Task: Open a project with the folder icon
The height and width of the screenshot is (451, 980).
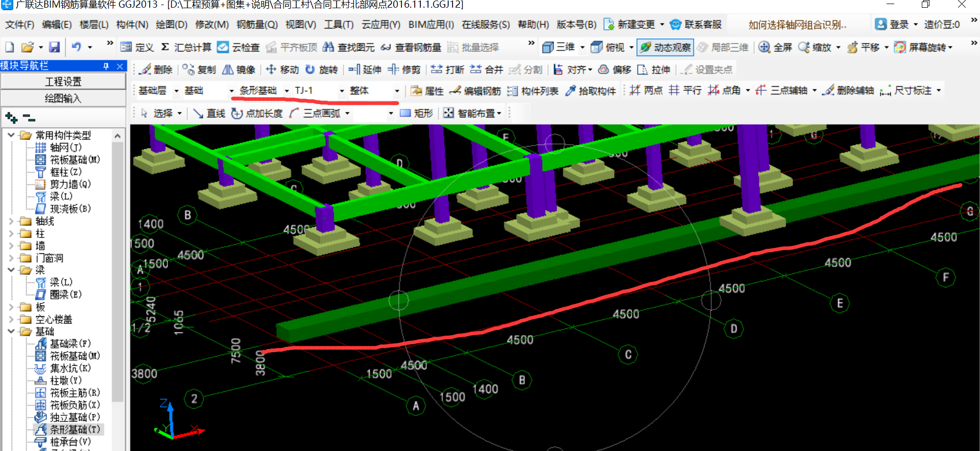Action: pyautogui.click(x=27, y=47)
